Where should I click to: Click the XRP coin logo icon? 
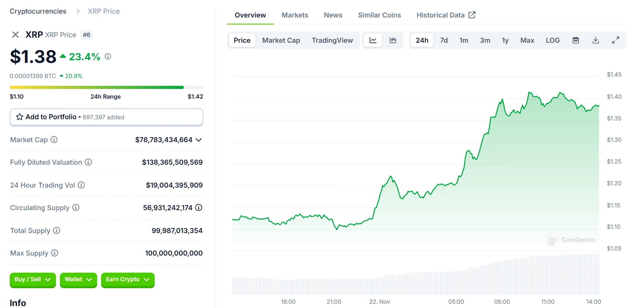[x=16, y=35]
